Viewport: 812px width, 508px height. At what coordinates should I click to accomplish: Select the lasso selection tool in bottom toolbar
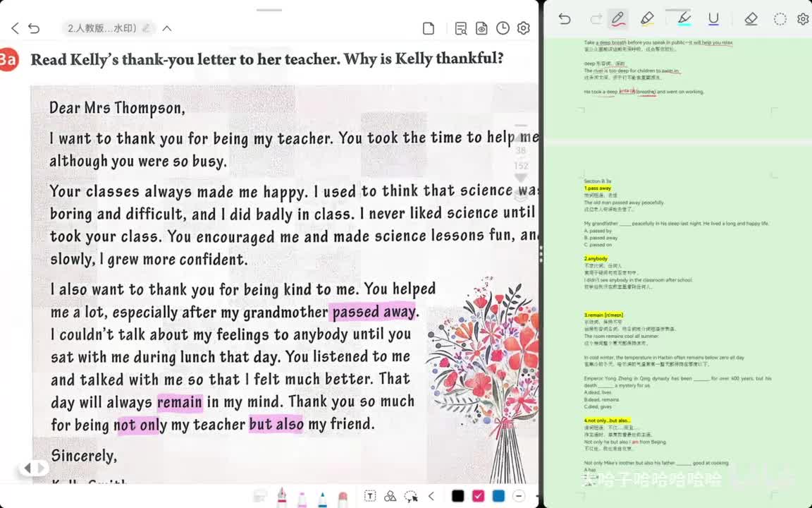pos(411,497)
